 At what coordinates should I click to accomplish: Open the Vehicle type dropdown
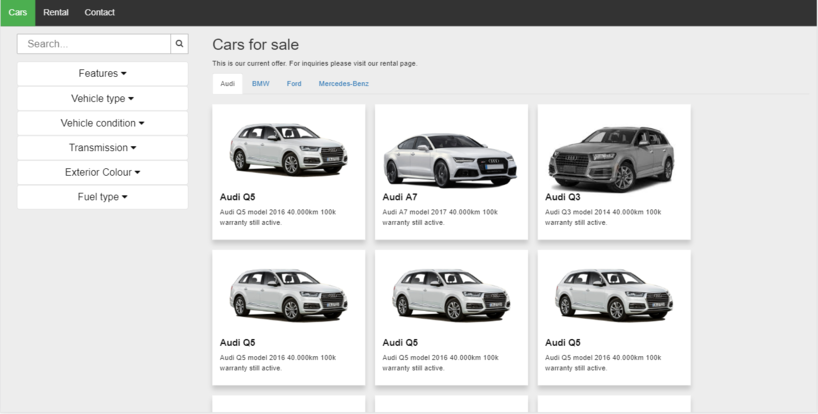[102, 99]
